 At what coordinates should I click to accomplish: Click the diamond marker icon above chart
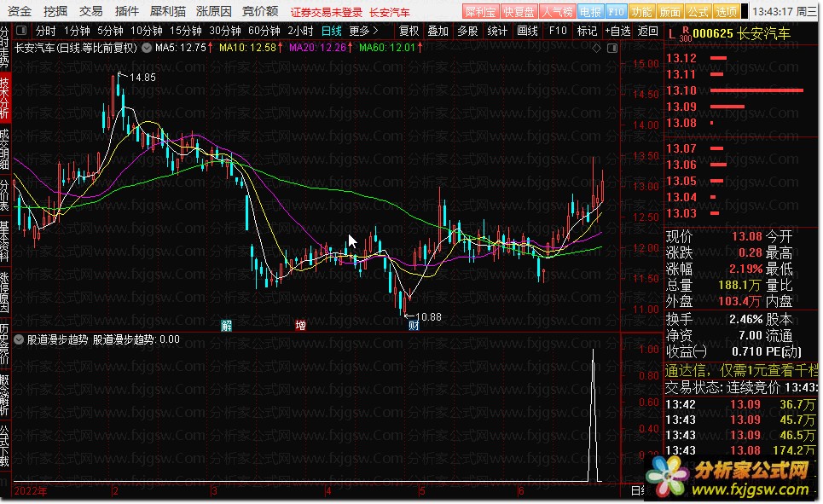pyautogui.click(x=596, y=49)
